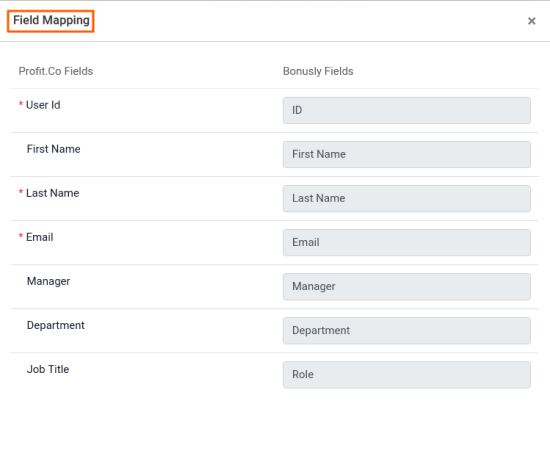Click the Manager label on the left
Image resolution: width=550 pixels, height=454 pixels.
point(48,281)
